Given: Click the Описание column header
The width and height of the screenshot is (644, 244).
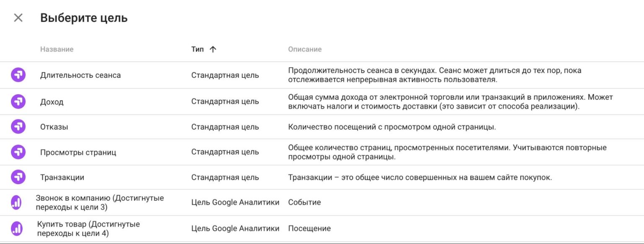Looking at the screenshot, I should [x=305, y=49].
